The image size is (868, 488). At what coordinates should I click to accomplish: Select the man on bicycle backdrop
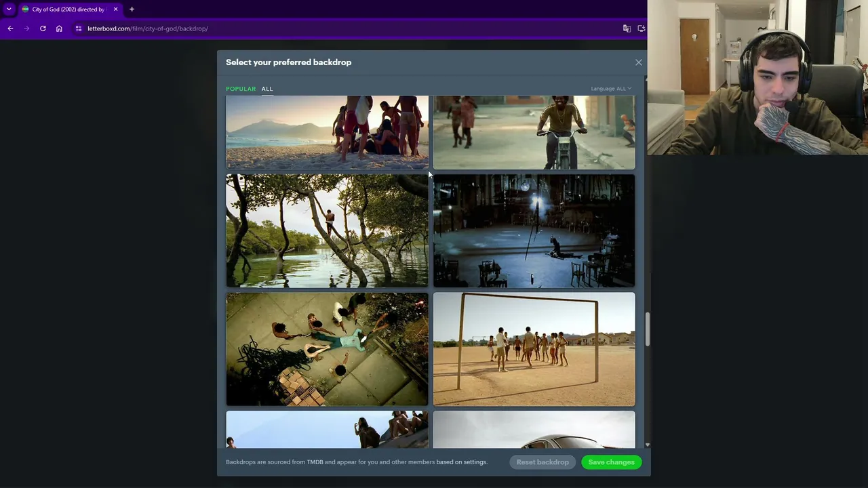[534, 132]
